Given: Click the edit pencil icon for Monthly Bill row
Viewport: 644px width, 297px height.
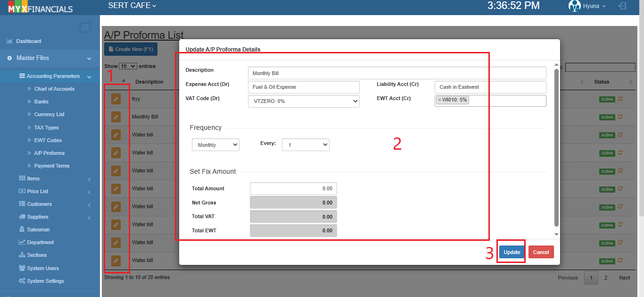Looking at the screenshot, I should click(116, 117).
